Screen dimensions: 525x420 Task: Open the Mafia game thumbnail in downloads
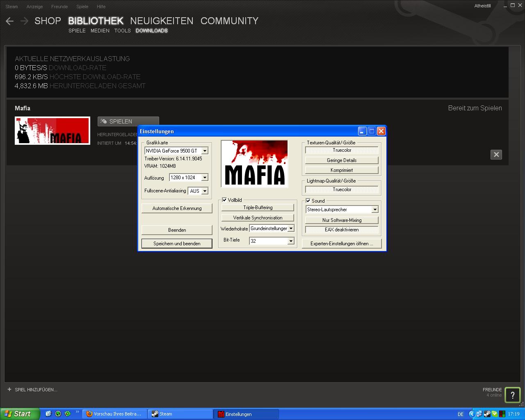(52, 130)
